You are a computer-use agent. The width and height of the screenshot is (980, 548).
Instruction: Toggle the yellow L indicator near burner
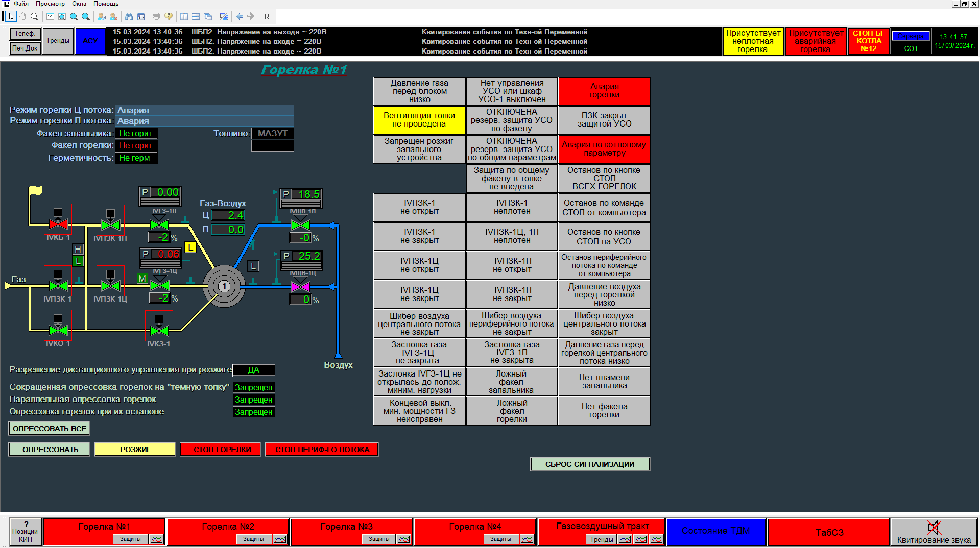190,247
